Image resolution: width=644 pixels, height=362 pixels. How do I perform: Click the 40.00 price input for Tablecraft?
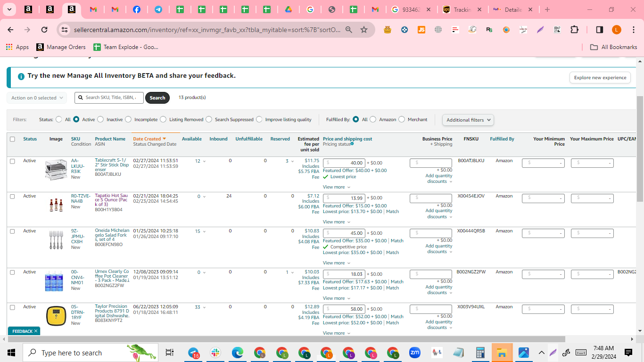tap(344, 163)
